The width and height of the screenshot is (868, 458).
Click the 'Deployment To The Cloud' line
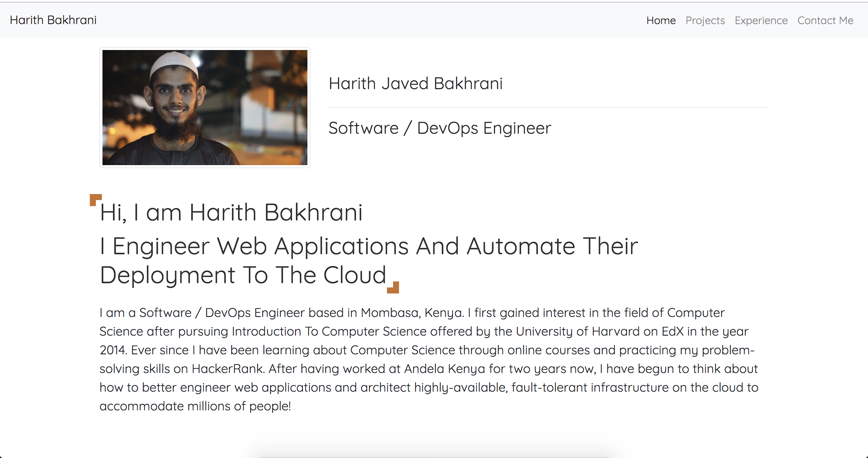pyautogui.click(x=243, y=275)
